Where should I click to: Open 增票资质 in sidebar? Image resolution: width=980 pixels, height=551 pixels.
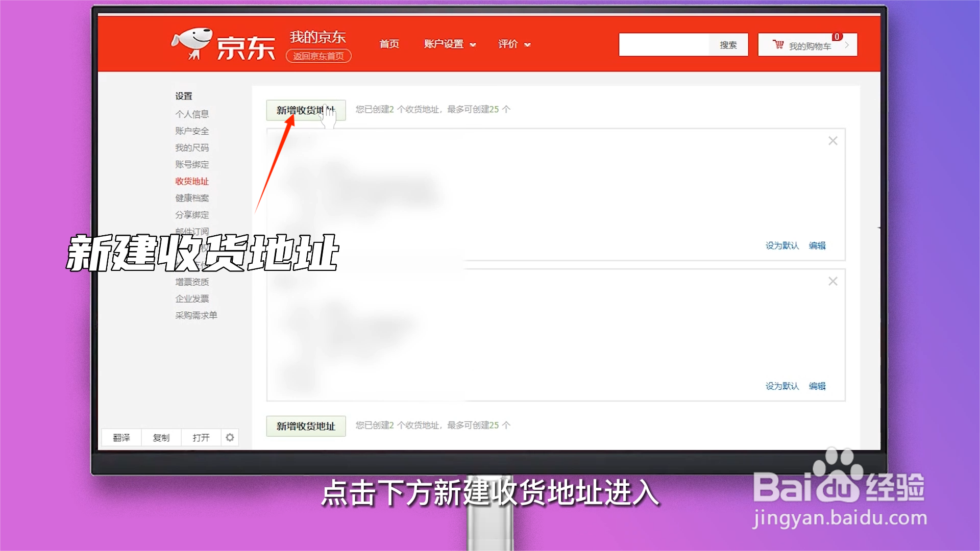192,282
